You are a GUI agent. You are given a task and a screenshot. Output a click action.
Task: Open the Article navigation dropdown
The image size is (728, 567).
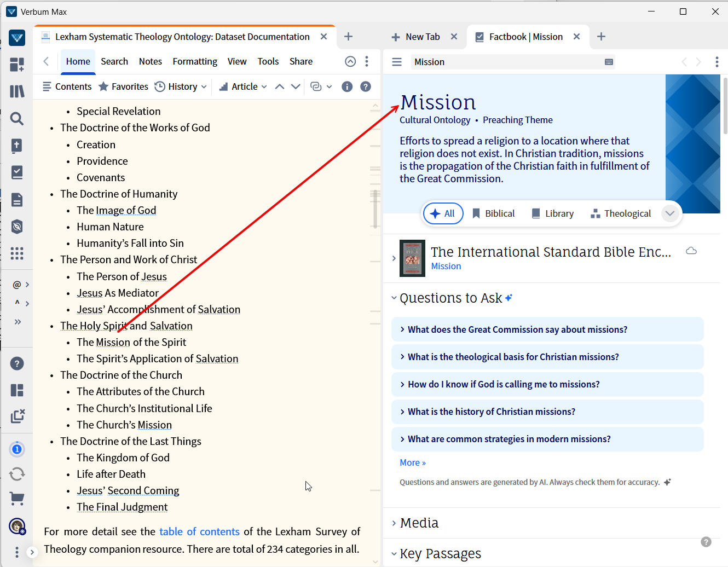243,86
